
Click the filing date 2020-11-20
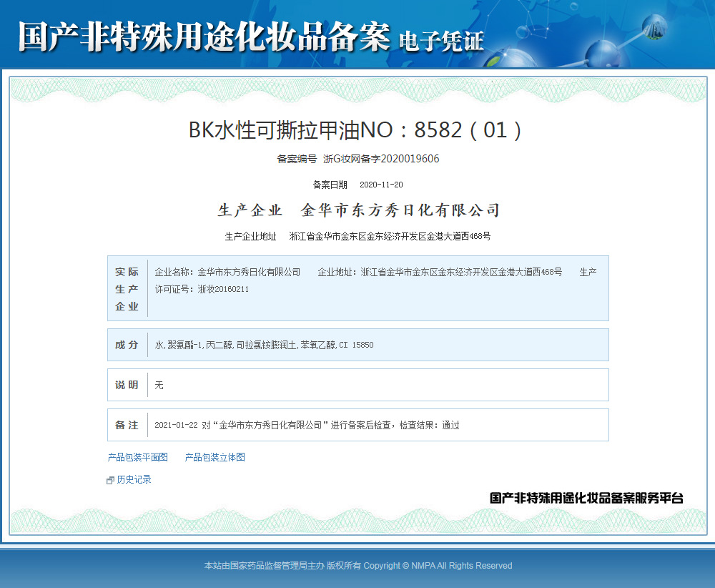[x=381, y=185]
